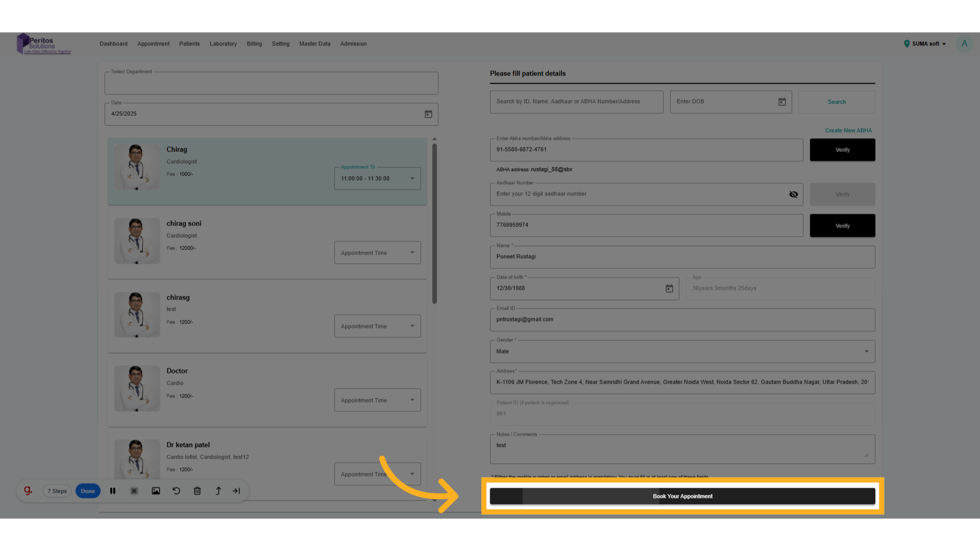
Task: Click the blur tool icon
Action: (134, 491)
